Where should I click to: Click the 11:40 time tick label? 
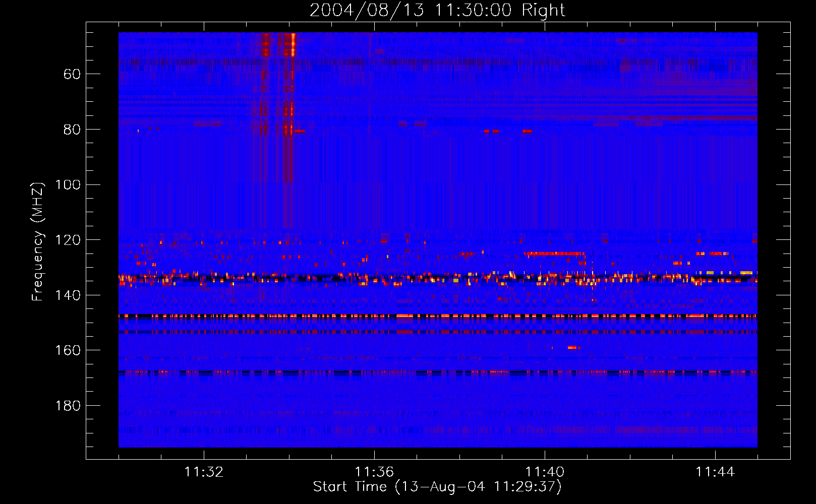[x=545, y=472]
